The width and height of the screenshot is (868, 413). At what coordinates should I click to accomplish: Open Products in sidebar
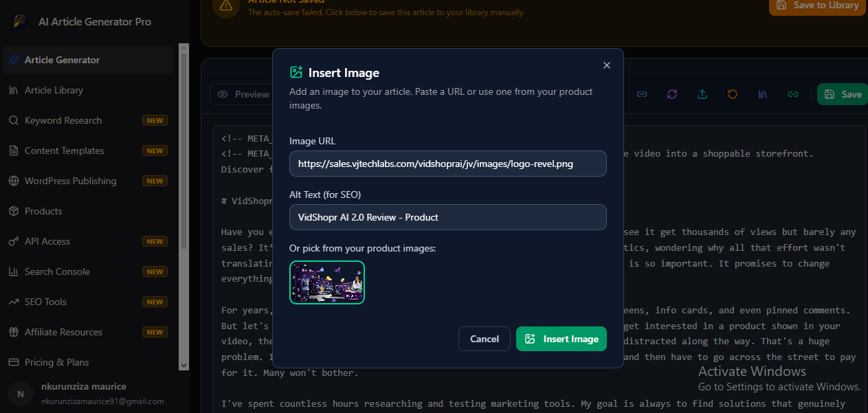[x=88, y=211]
